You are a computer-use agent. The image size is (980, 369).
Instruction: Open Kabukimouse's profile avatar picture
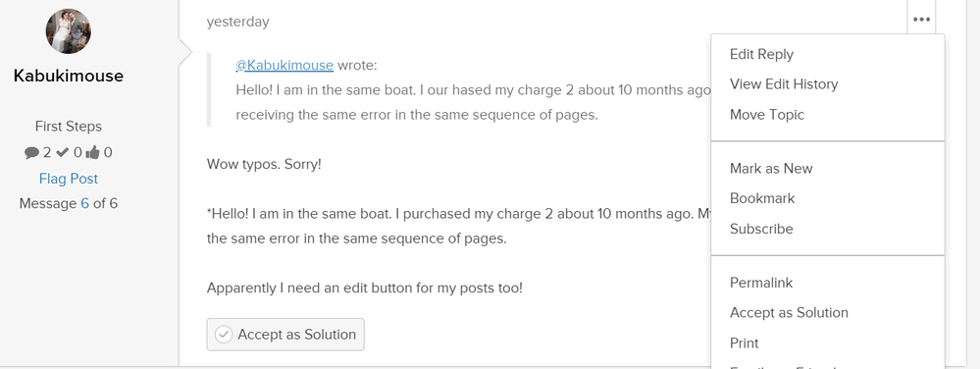click(68, 31)
